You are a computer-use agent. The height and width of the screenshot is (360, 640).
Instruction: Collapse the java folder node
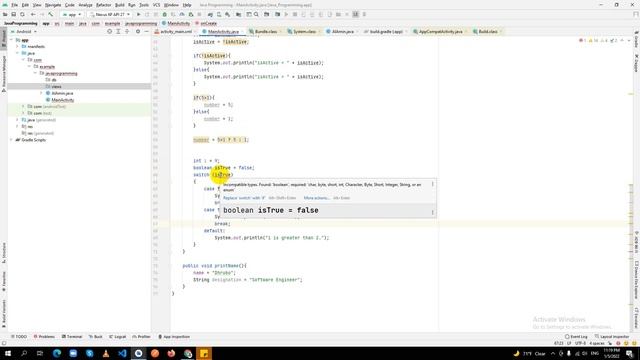17,53
